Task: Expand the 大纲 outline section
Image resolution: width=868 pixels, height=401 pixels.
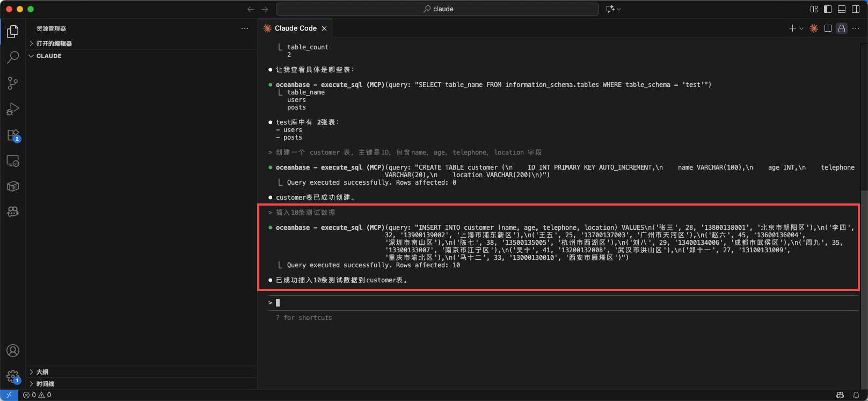Action: click(x=42, y=372)
